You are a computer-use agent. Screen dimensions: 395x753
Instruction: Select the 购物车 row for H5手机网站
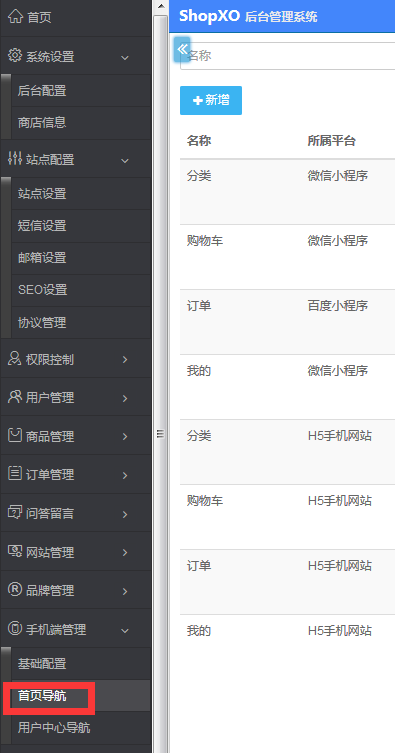[x=287, y=517]
